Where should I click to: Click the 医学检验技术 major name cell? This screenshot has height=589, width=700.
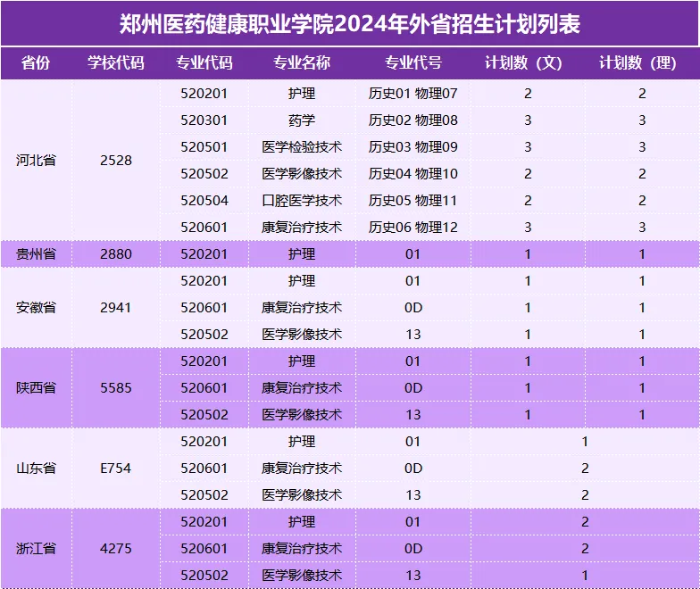point(302,146)
